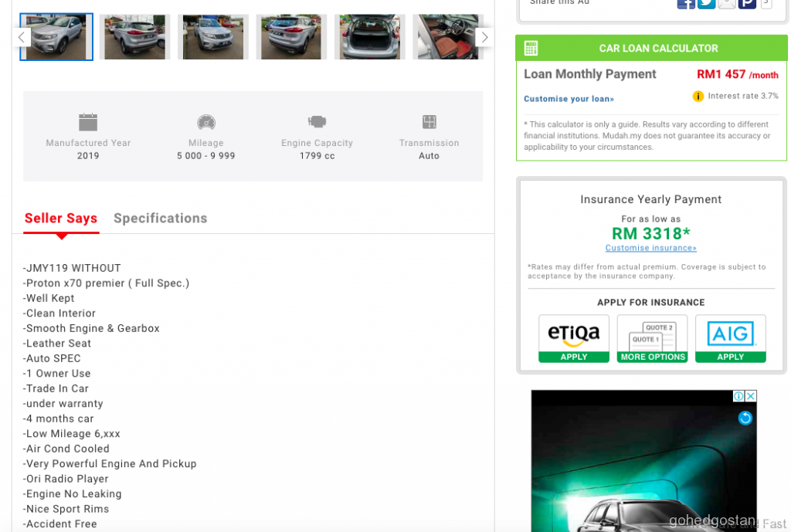Viewport: 791px width, 532px height.
Task: Open the Customise your loan link
Action: click(x=569, y=99)
